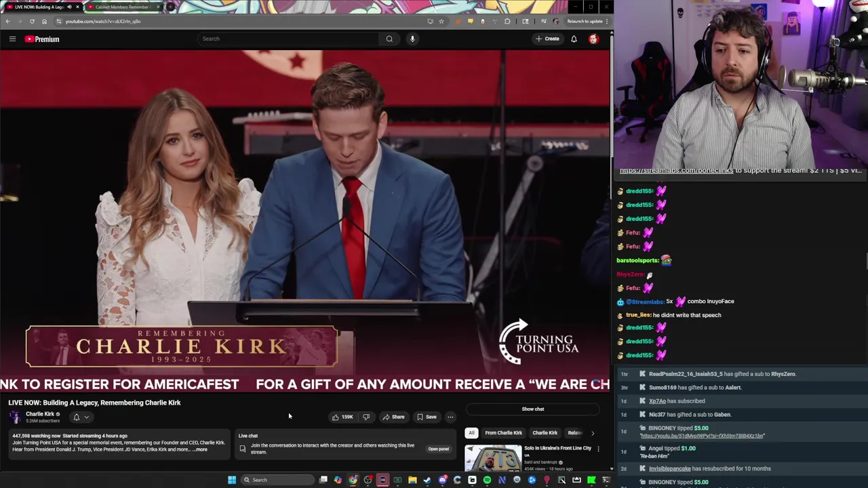Screen dimensions: 868x488
Task: Expand video description with more
Action: [x=201, y=449]
